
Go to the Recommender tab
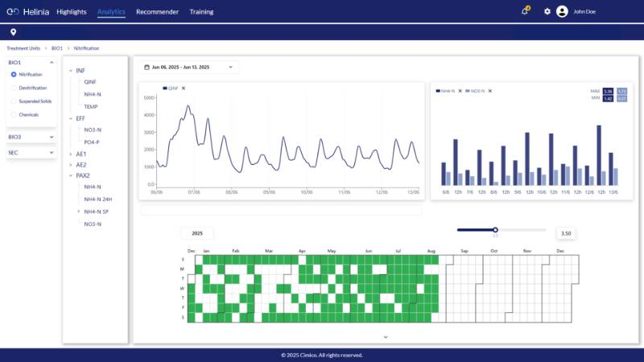[157, 12]
